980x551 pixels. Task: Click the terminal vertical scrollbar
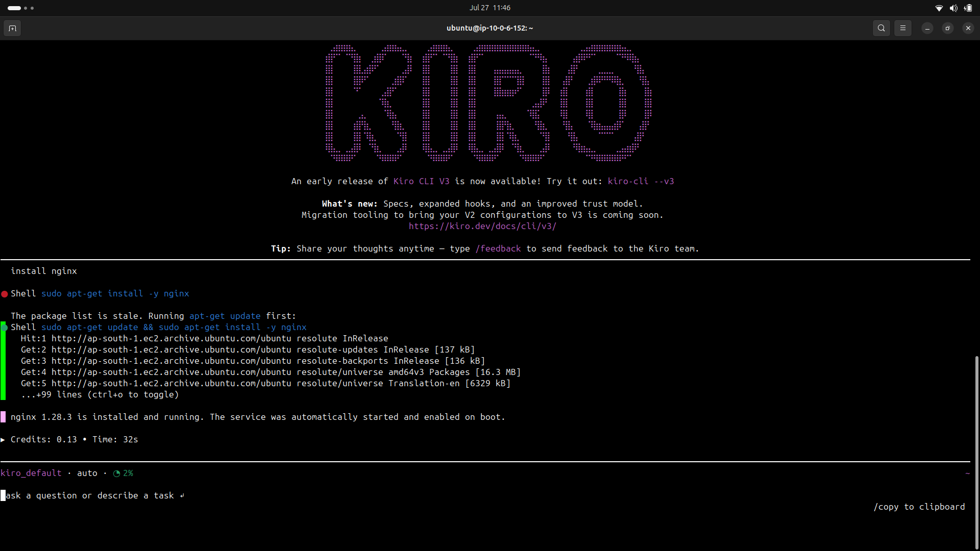(976, 452)
